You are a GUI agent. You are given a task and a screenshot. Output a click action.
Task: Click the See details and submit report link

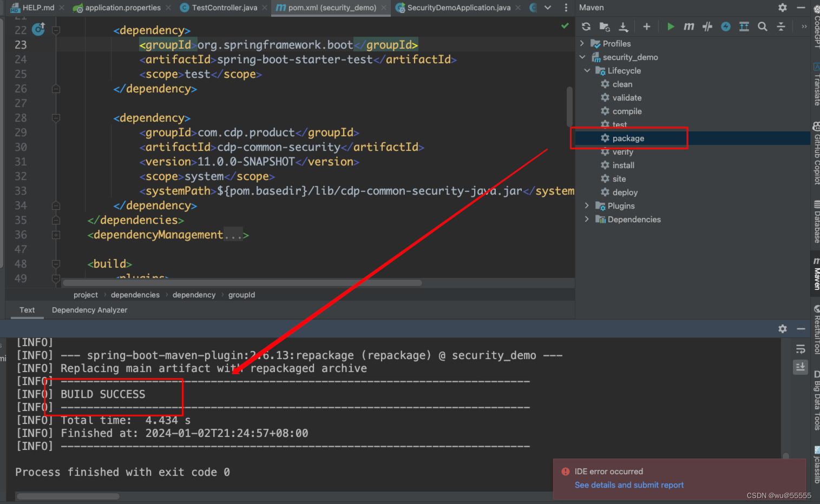(628, 485)
